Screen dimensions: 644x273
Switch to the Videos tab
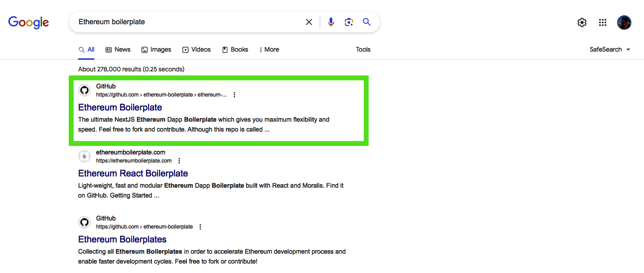197,49
